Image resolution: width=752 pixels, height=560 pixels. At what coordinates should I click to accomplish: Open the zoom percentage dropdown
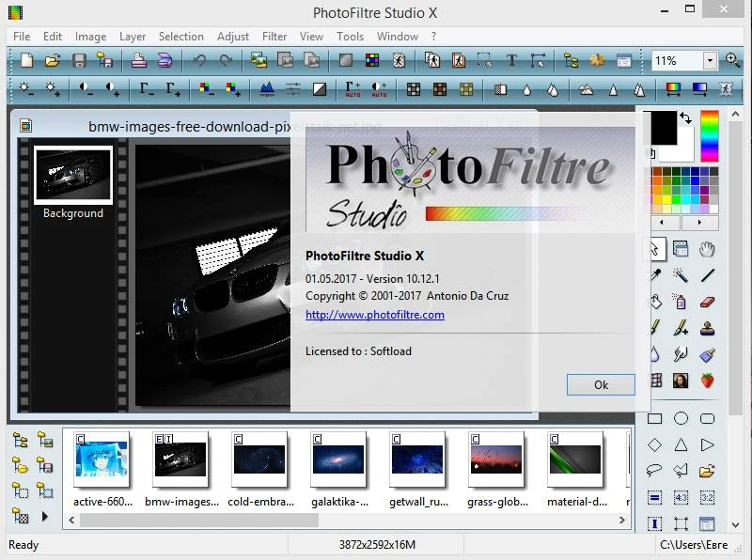pyautogui.click(x=710, y=61)
